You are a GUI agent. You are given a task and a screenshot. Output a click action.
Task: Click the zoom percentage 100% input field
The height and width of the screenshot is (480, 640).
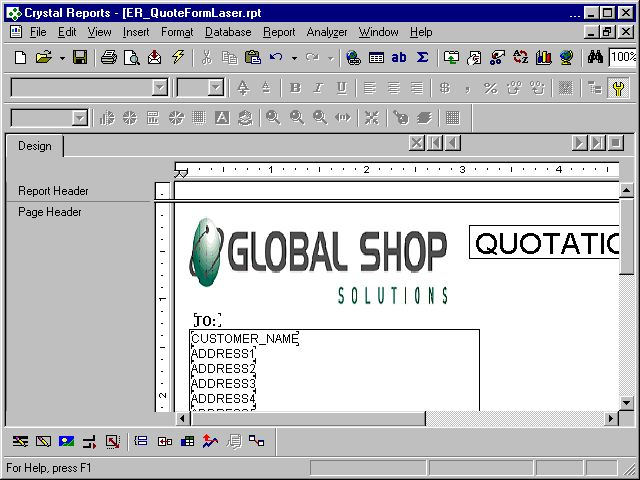(x=622, y=58)
